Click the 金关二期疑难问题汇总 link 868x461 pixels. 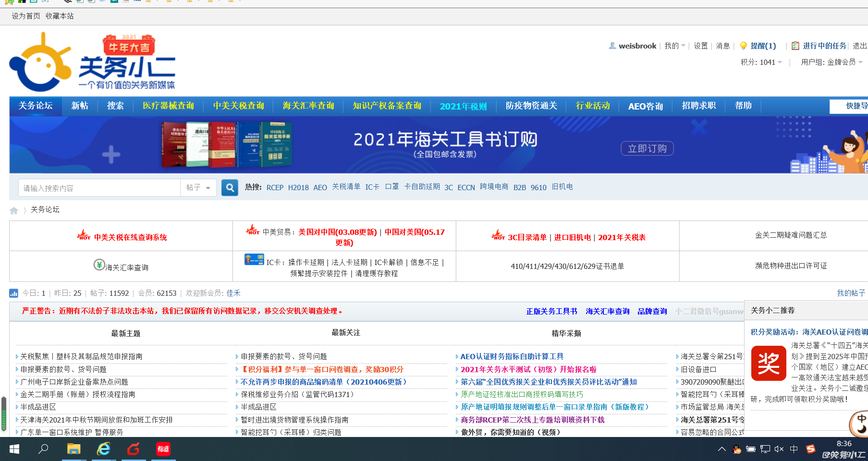(791, 235)
